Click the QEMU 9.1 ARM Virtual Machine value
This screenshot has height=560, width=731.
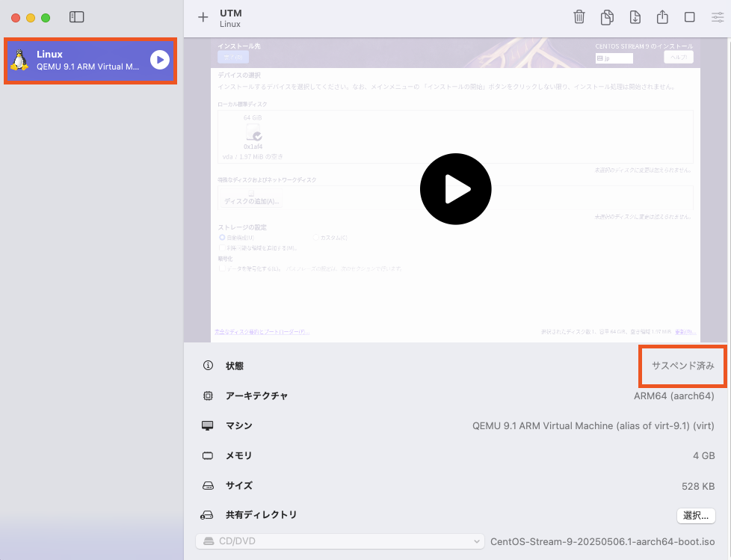(x=593, y=425)
